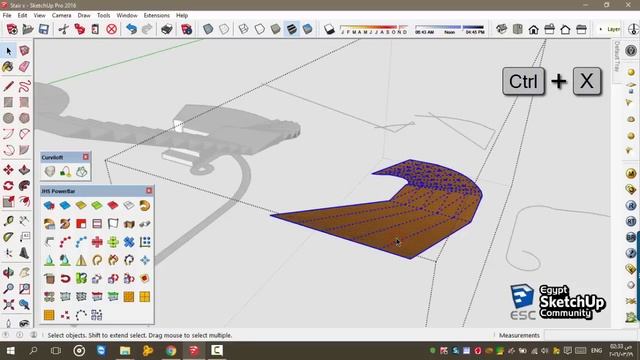The height and width of the screenshot is (360, 640).
Task: Select the Eraser tool
Action: pos(24,67)
